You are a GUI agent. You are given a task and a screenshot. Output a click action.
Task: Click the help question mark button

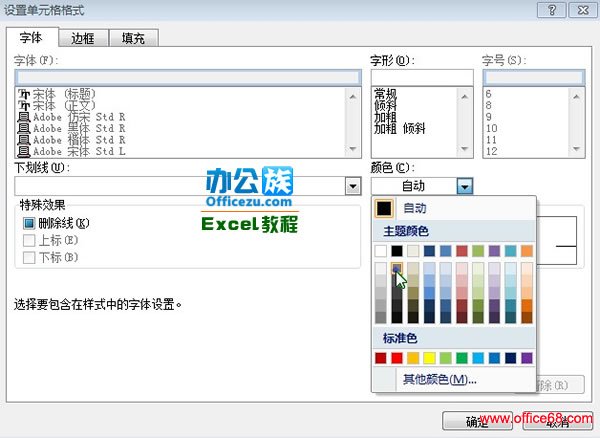[x=551, y=10]
